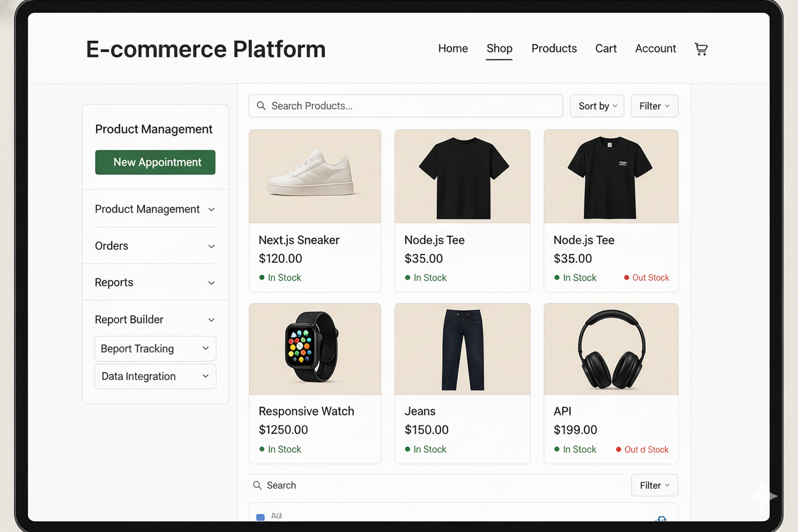Toggle the blue AGI checkbox at the bottom
798x532 pixels.
pos(260,517)
